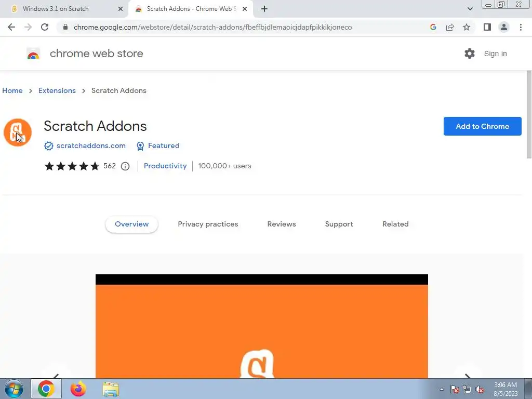Share this page icon
The image size is (532, 399).
(x=450, y=27)
